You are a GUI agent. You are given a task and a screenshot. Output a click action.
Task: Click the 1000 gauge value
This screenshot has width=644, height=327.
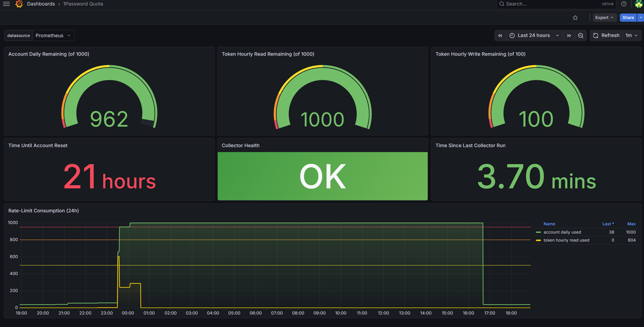pyautogui.click(x=323, y=119)
